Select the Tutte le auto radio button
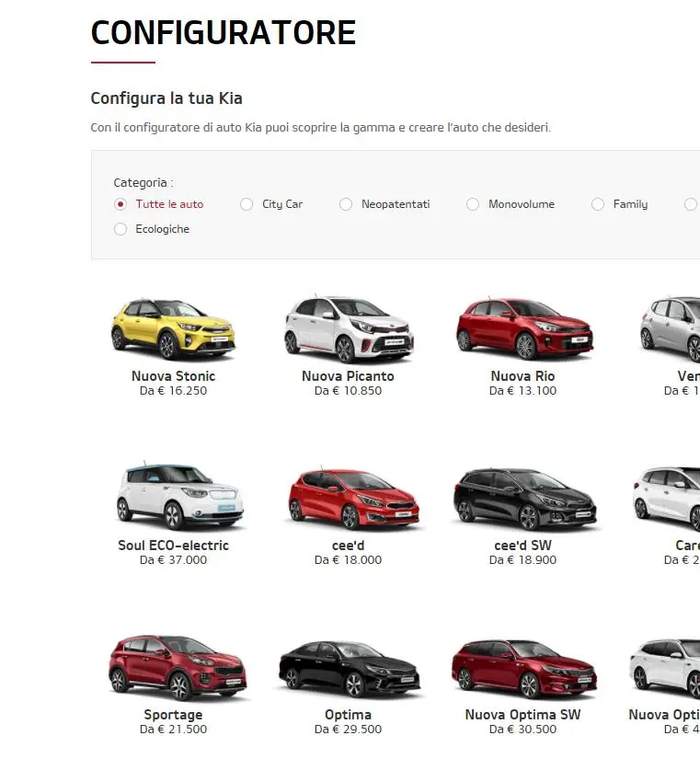Screen dimensions: 700x770 (x=120, y=204)
